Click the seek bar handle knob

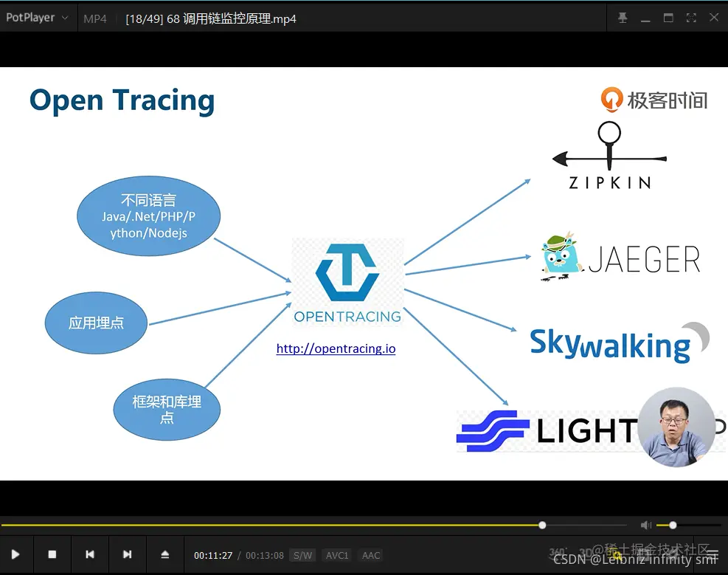pyautogui.click(x=542, y=526)
